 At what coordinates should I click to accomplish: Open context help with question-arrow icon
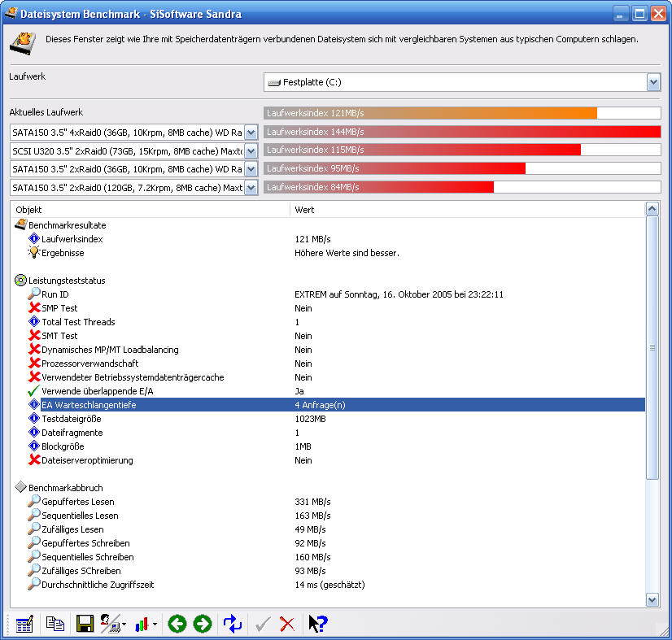coord(318,624)
